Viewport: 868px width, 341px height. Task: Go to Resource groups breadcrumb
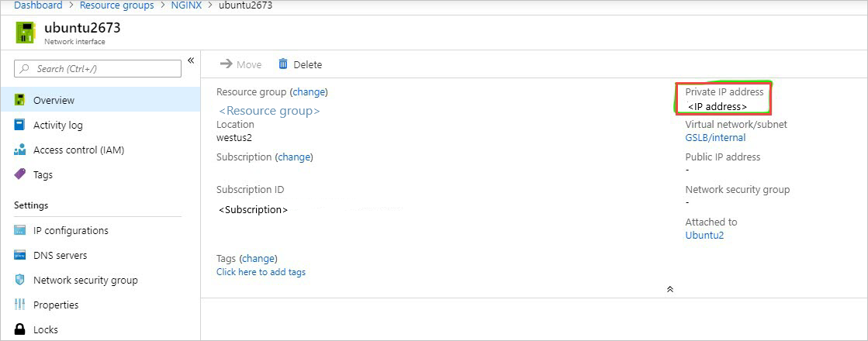pyautogui.click(x=117, y=5)
